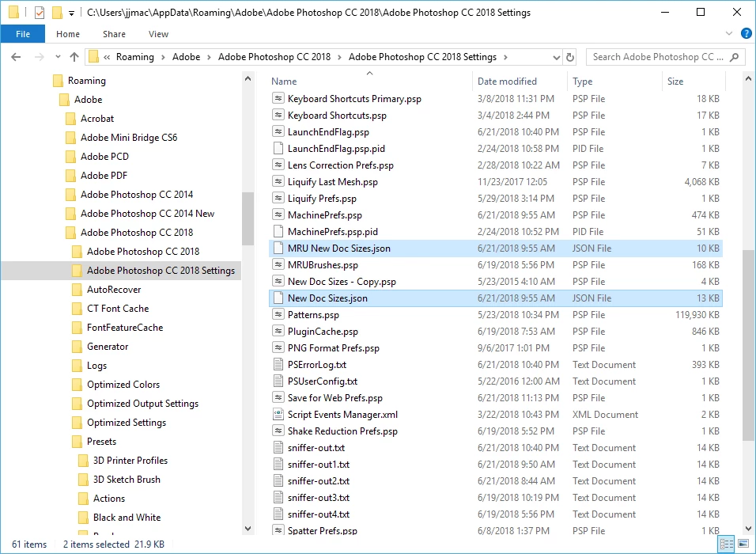This screenshot has height=554, width=756.
Task: Open recent locations dropdown arrow
Action: point(58,57)
